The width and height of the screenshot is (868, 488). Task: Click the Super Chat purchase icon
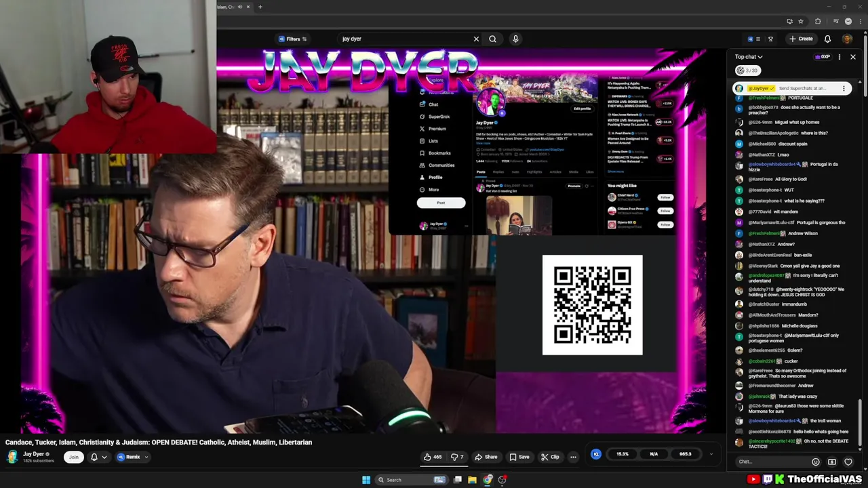[x=832, y=462]
